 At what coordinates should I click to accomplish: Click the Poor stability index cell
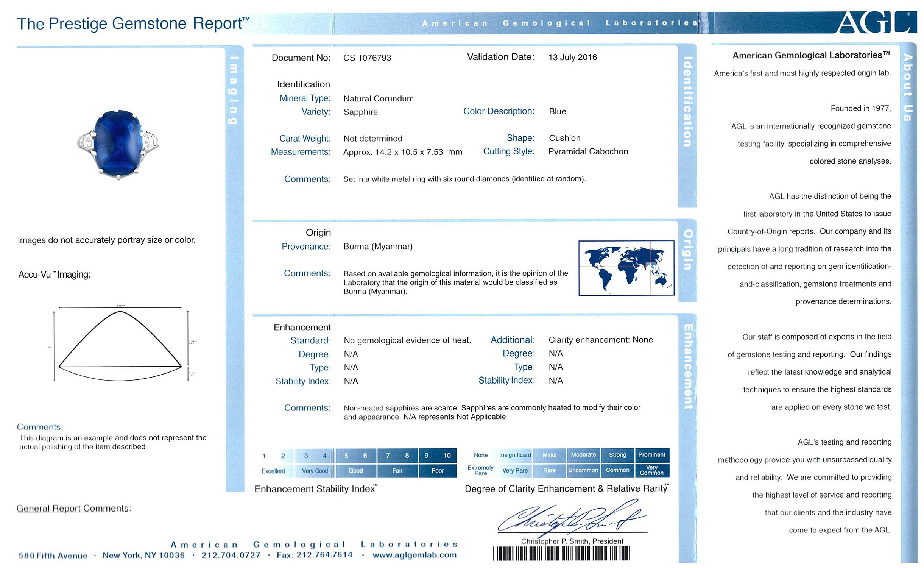click(x=437, y=471)
